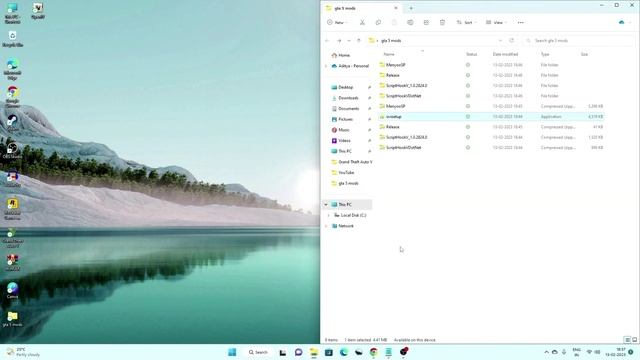This screenshot has height=360, width=640.
Task: Click the Delete trash icon in Explorer toolbar
Action: pos(442,22)
